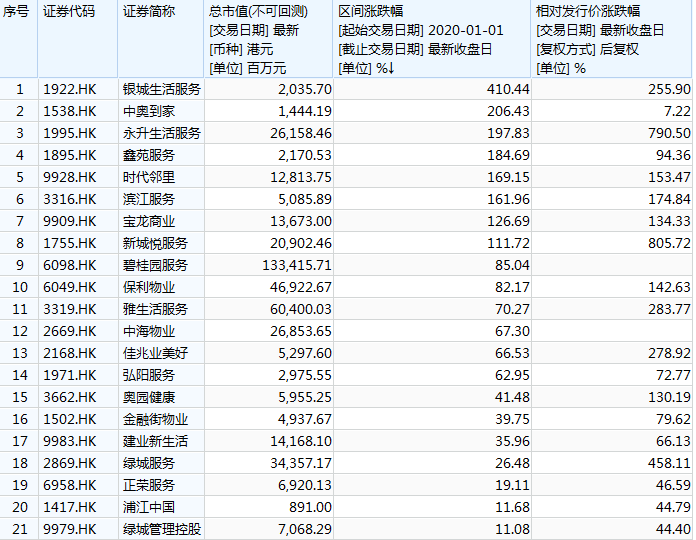Select security code 3316.HK
Image resolution: width=696 pixels, height=540 pixels.
pyautogui.click(x=70, y=199)
